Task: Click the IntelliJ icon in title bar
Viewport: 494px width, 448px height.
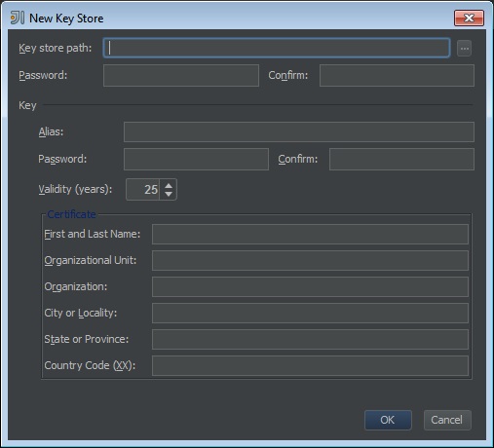Action: tap(18, 18)
